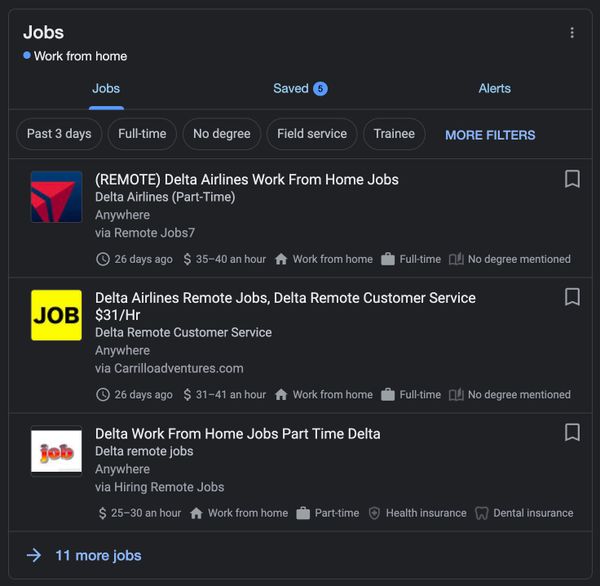Image resolution: width=600 pixels, height=586 pixels.
Task: Bookmark the Delta Work From Home Part Time job
Action: click(x=572, y=433)
